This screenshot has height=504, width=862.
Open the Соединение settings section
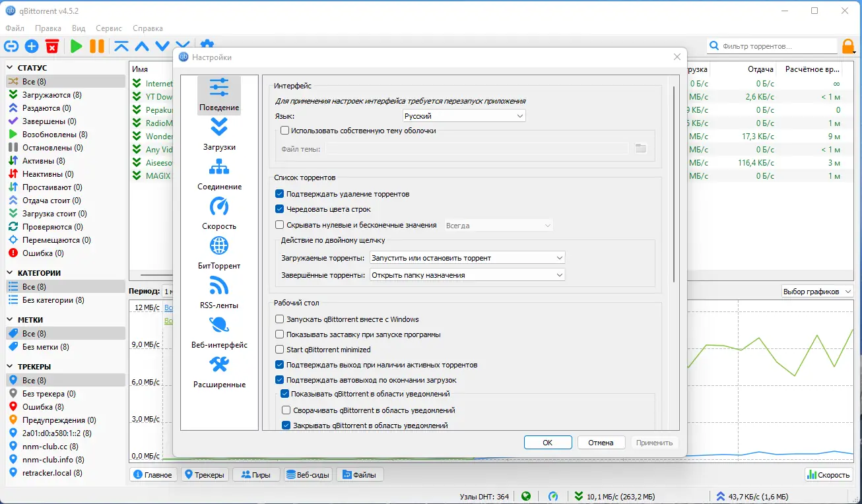pyautogui.click(x=219, y=174)
